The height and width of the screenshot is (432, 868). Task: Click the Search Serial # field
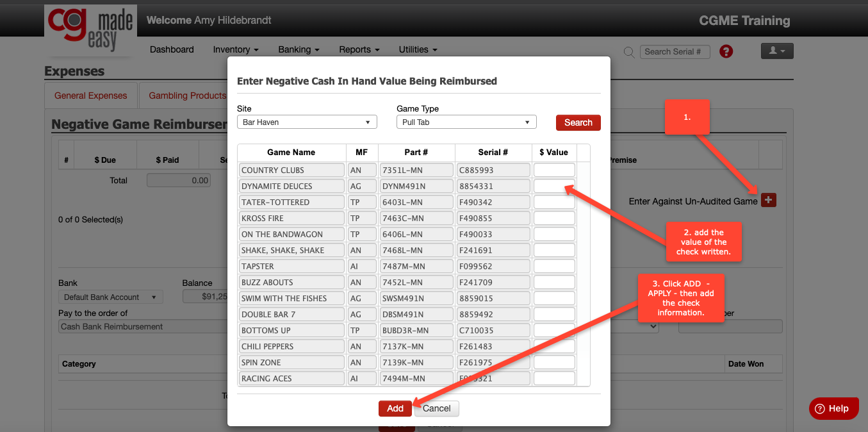click(675, 52)
